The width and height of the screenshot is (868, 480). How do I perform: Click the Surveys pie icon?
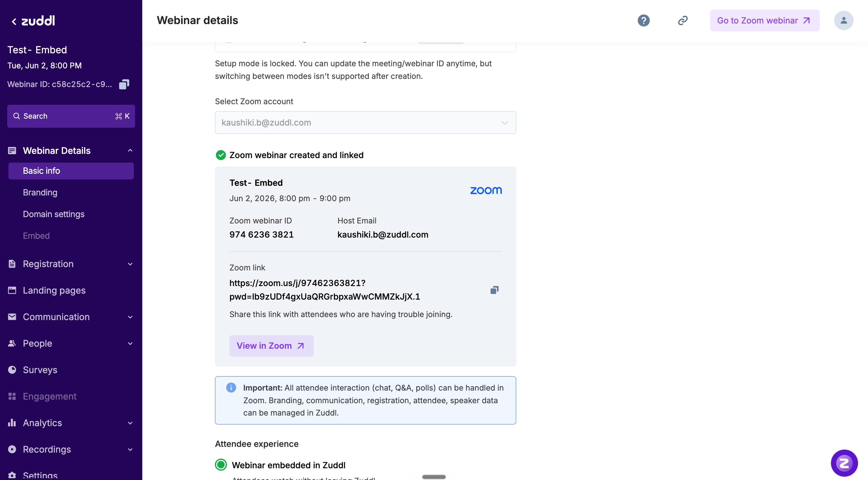pyautogui.click(x=12, y=369)
